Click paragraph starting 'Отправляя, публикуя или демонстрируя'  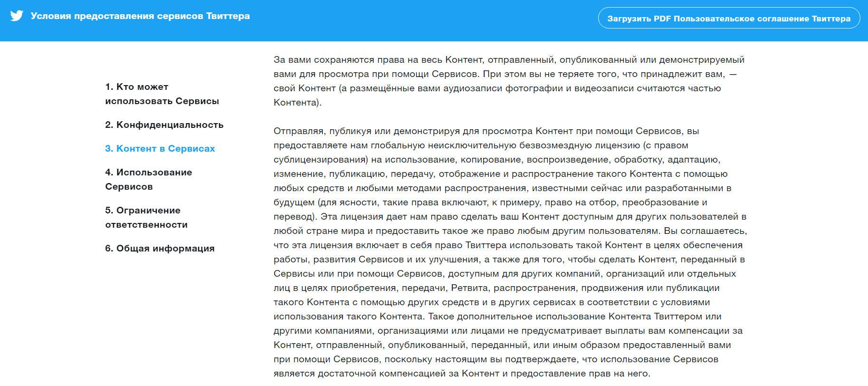[x=510, y=252]
